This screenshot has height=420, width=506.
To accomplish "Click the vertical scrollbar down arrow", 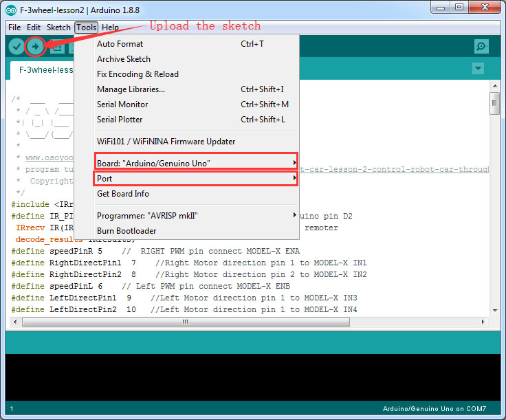I will click(x=495, y=310).
